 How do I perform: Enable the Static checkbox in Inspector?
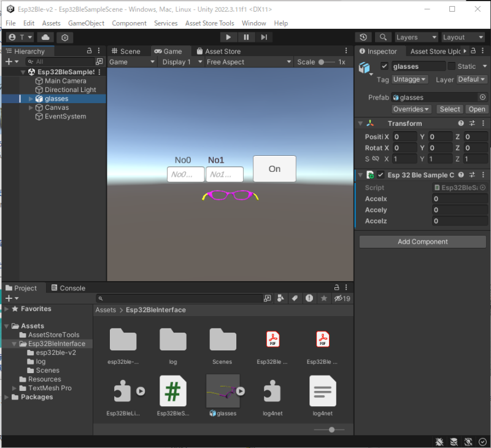coord(452,66)
